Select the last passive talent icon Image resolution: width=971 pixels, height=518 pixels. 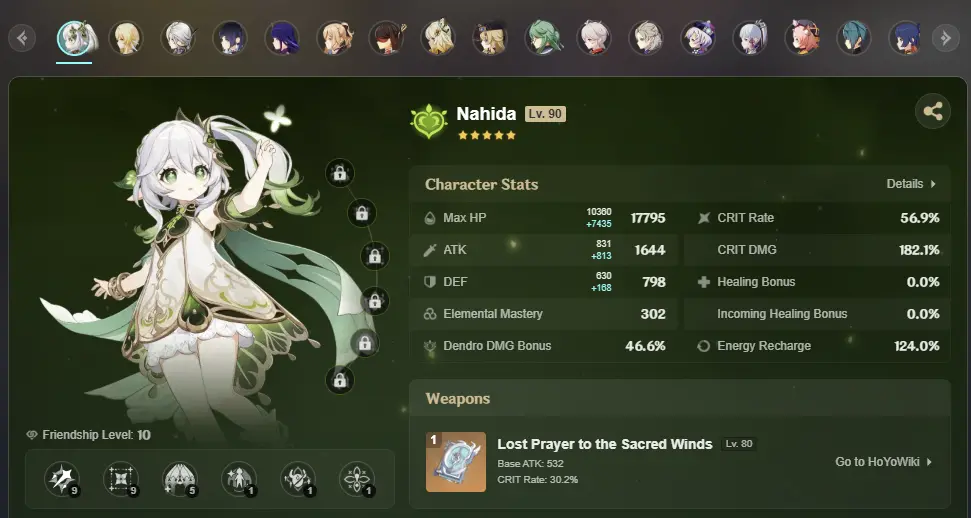357,480
